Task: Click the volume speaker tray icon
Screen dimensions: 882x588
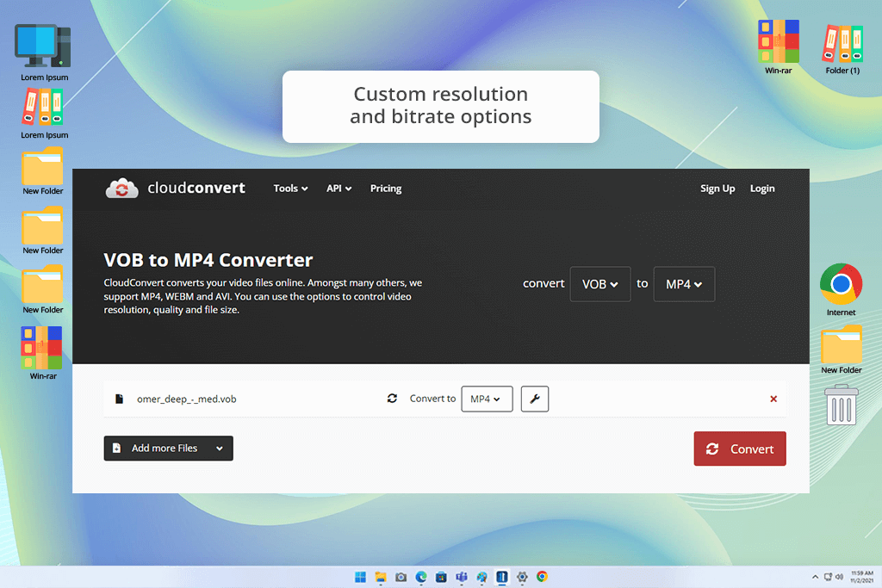Action: click(839, 577)
